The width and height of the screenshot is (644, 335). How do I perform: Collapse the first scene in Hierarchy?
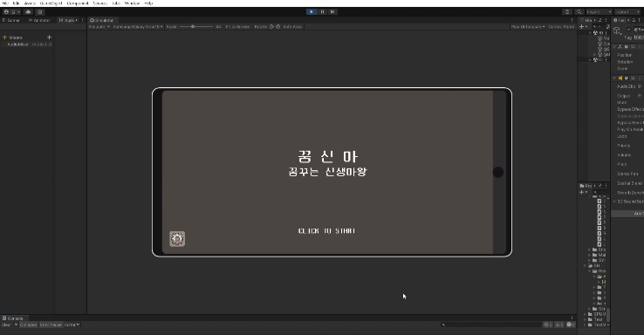(591, 33)
